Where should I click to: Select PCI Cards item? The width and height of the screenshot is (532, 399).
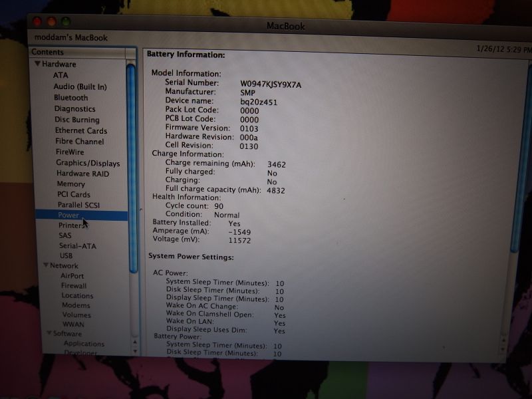click(x=74, y=195)
